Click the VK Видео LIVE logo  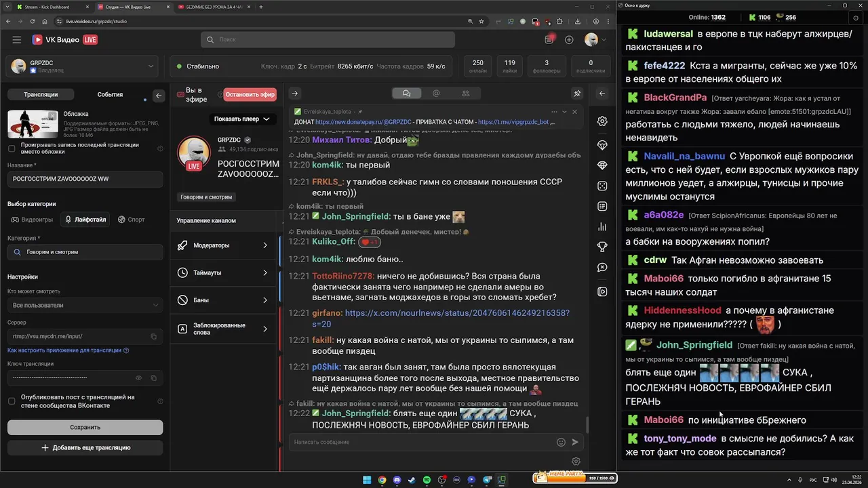point(64,40)
